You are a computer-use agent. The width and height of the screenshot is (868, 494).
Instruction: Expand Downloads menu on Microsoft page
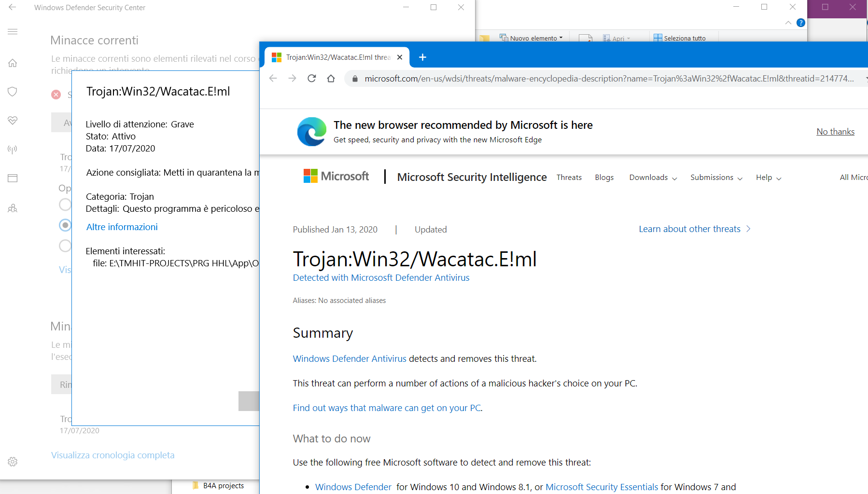tap(653, 178)
